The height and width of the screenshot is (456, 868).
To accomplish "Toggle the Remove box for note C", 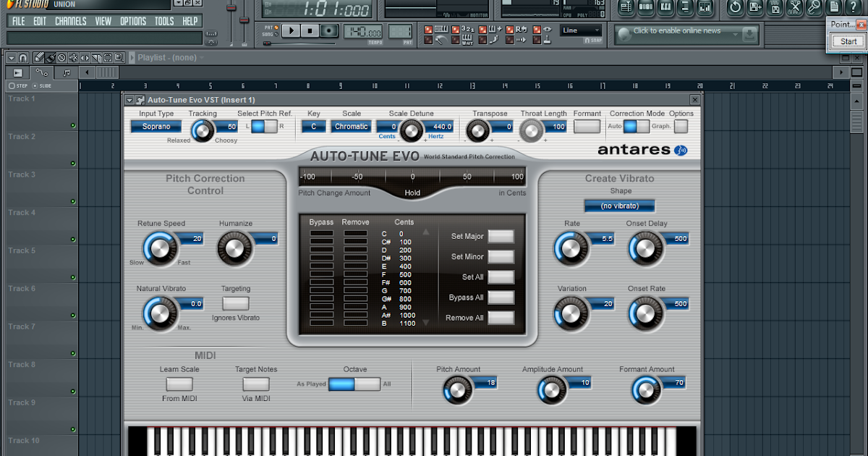I will (355, 233).
